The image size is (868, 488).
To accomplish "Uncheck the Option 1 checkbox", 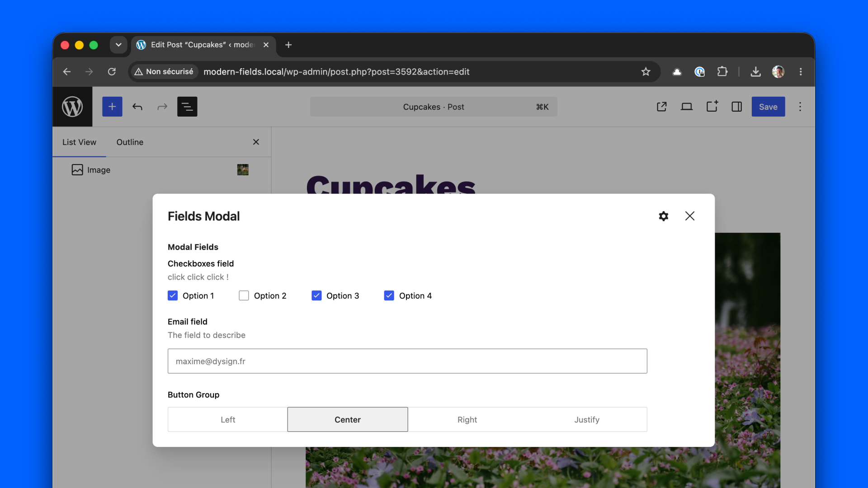I will point(173,296).
